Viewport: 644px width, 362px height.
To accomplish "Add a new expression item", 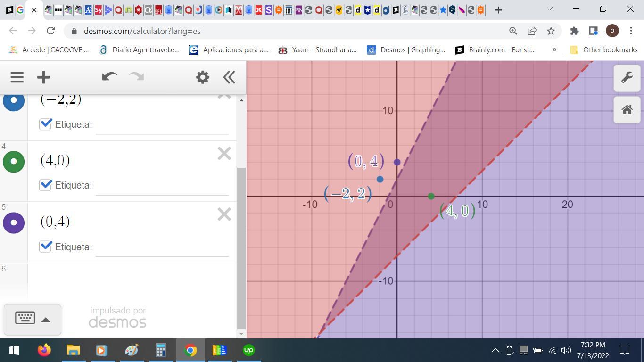I will [x=43, y=77].
